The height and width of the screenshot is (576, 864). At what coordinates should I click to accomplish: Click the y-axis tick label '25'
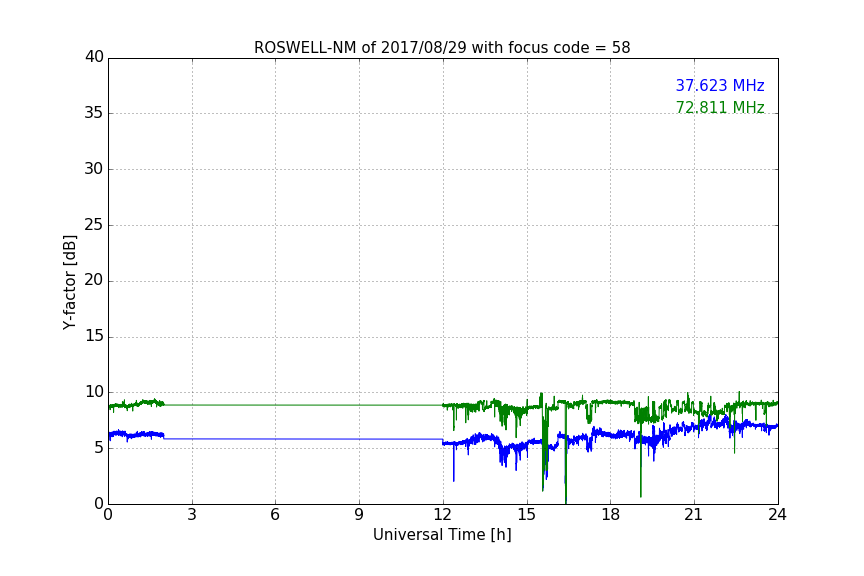[94, 225]
